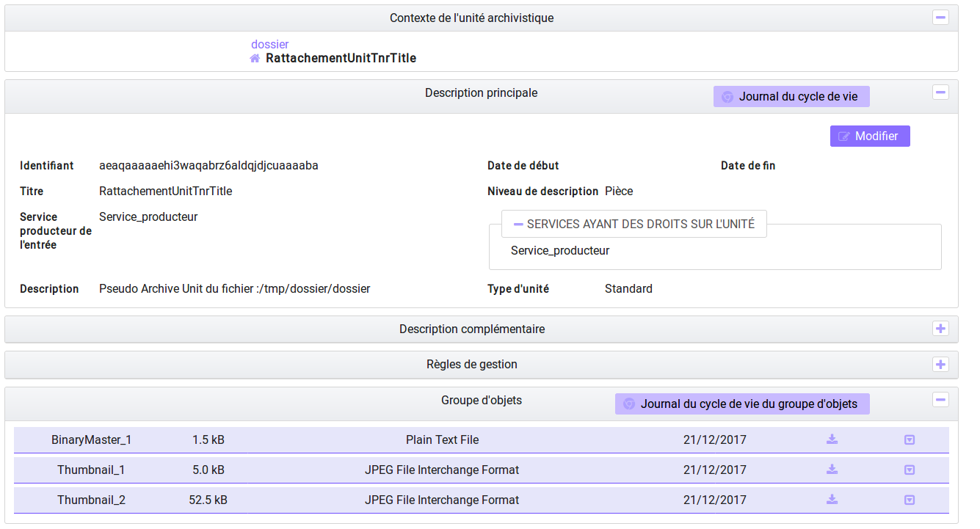Image resolution: width=980 pixels, height=529 pixels.
Task: Collapse the Groupe d'objets panel
Action: coord(940,400)
